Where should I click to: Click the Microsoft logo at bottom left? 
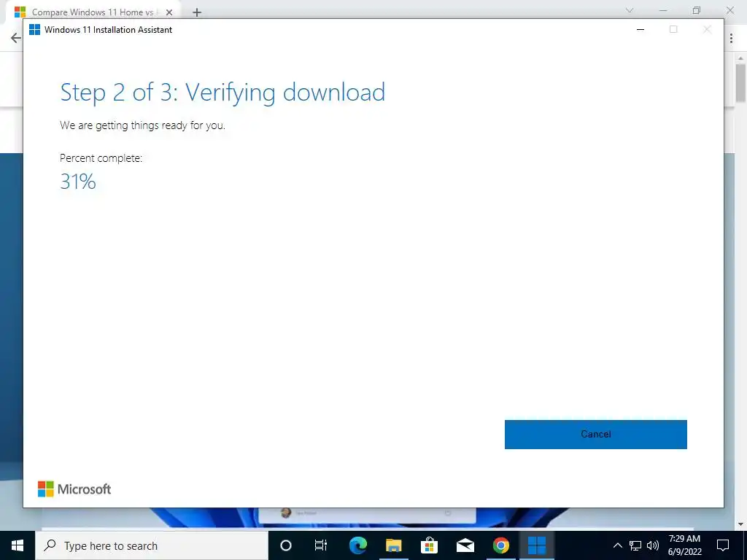tap(74, 489)
